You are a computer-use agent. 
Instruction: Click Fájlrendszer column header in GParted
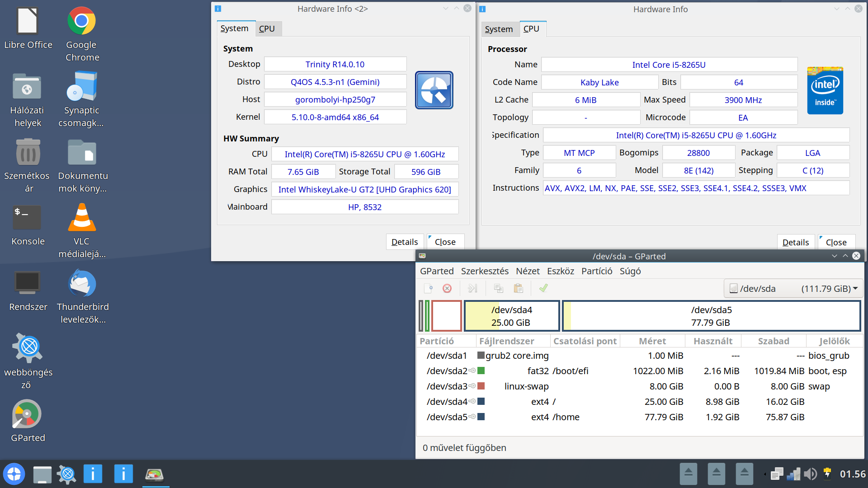(x=513, y=341)
